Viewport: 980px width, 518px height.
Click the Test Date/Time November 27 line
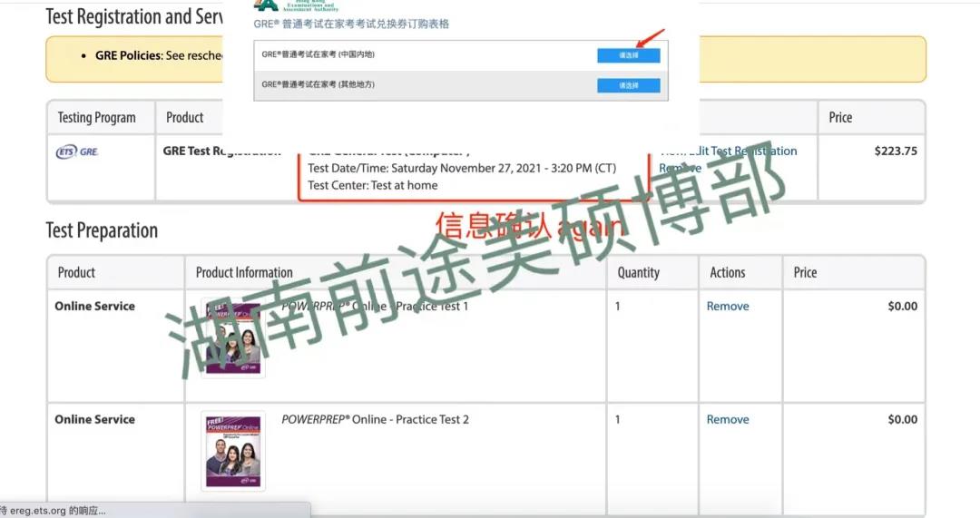(x=462, y=168)
